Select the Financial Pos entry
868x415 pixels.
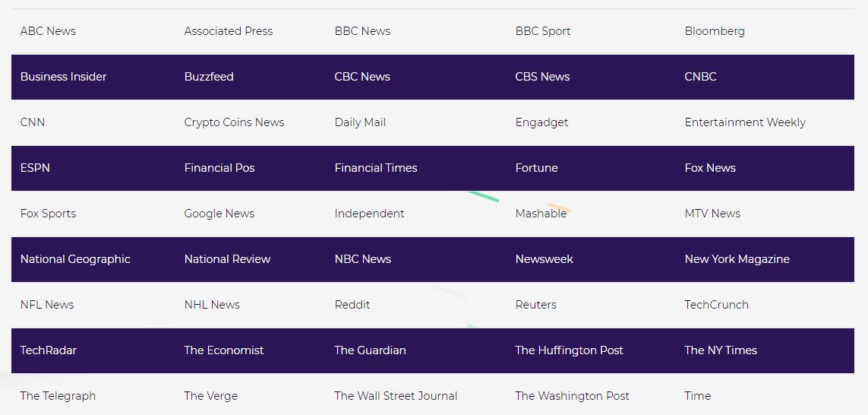coord(219,167)
